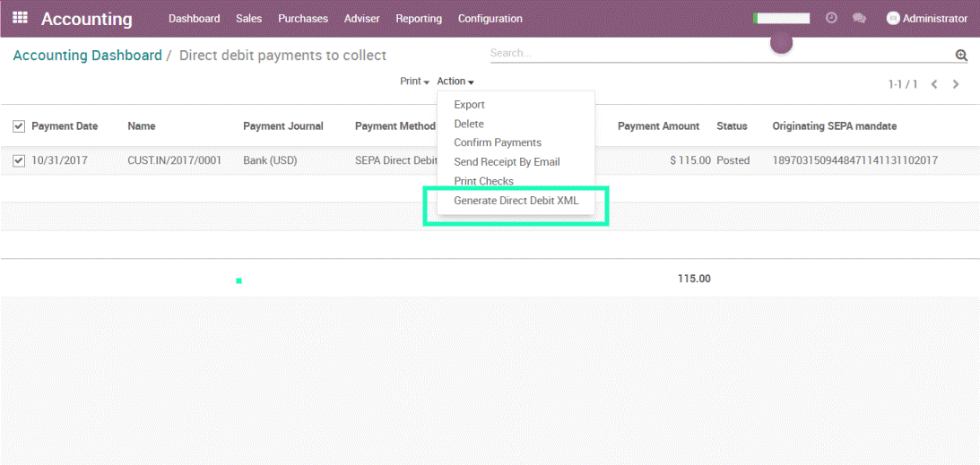Click the 1-1 / 1 pager counter
The image size is (980, 465).
903,84
